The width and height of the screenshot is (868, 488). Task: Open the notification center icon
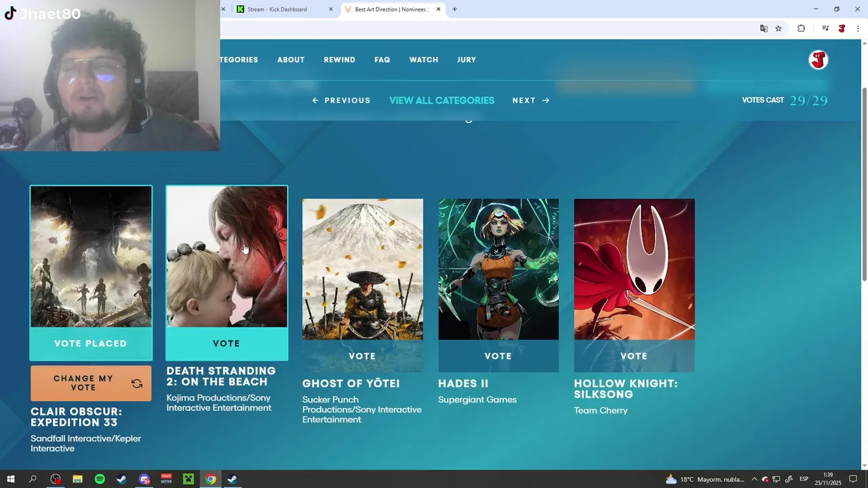854,479
